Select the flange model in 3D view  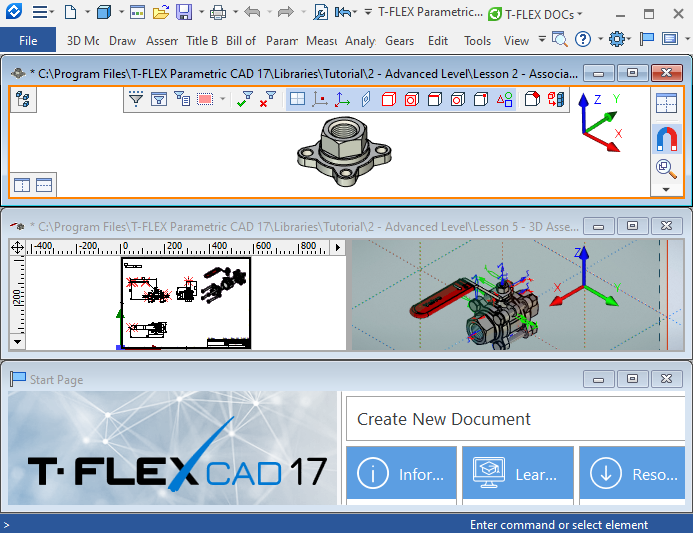[x=344, y=151]
